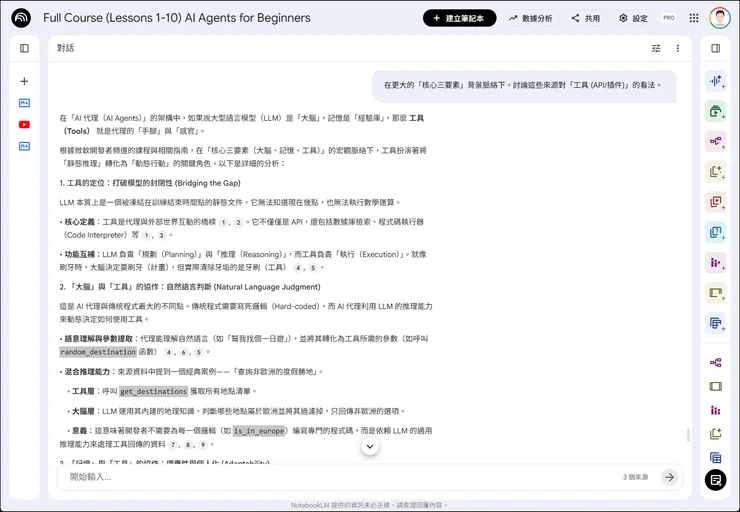Click the random_destination code chip
The height and width of the screenshot is (512, 740).
pyautogui.click(x=98, y=352)
